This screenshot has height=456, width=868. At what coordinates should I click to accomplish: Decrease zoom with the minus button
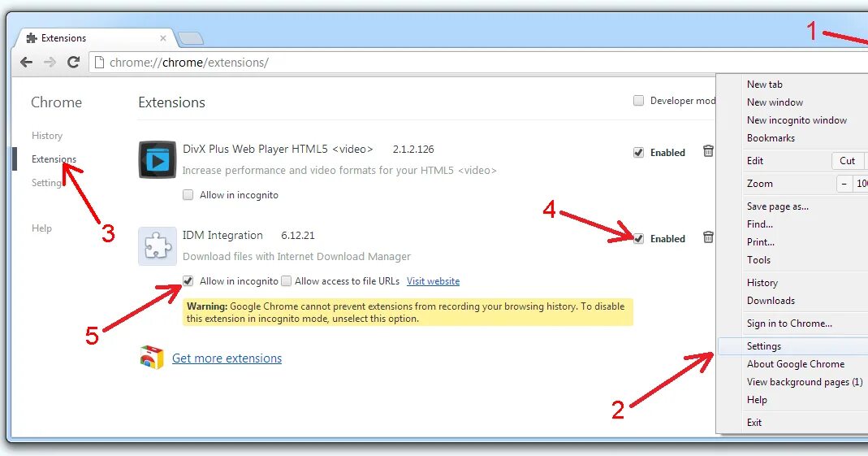[x=844, y=184]
